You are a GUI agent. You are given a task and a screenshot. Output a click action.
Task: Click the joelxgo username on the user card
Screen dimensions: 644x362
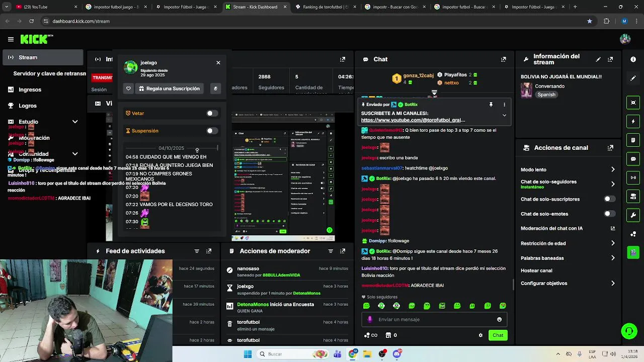pyautogui.click(x=148, y=63)
